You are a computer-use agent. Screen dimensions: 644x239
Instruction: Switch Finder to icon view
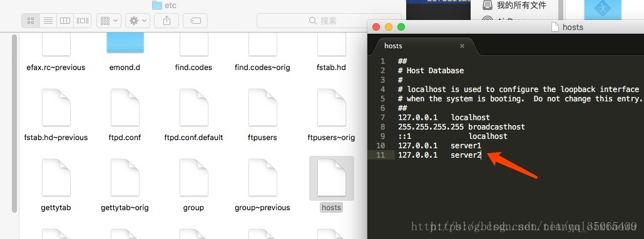coord(31,21)
